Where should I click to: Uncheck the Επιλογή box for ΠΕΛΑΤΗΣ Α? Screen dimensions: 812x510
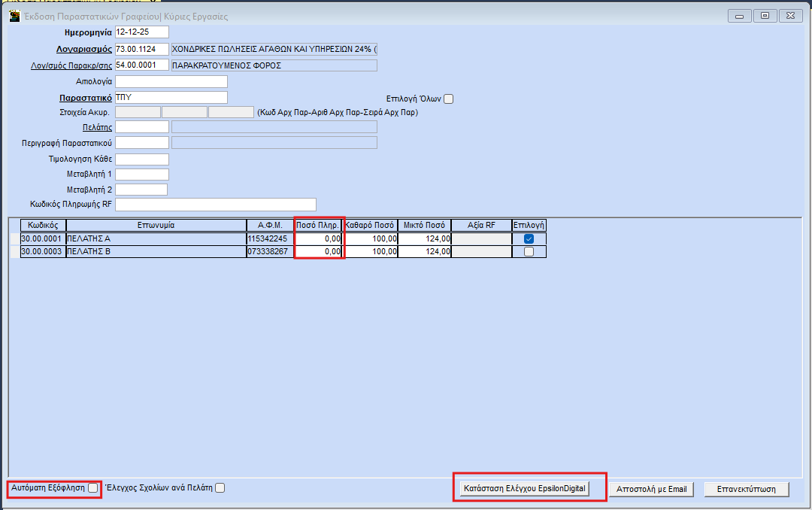[x=529, y=238]
